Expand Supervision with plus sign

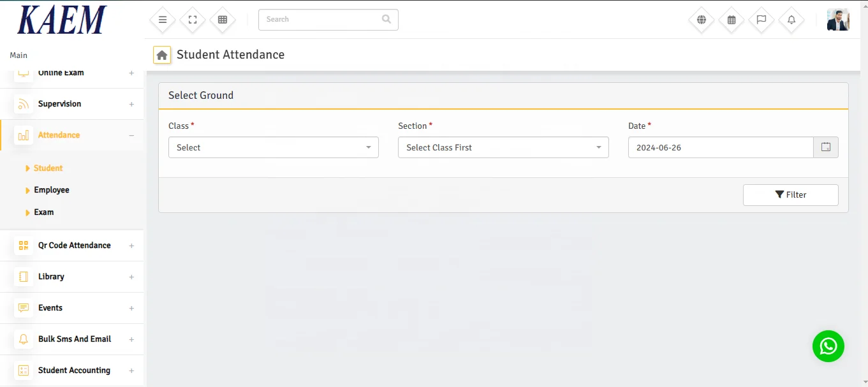point(131,104)
